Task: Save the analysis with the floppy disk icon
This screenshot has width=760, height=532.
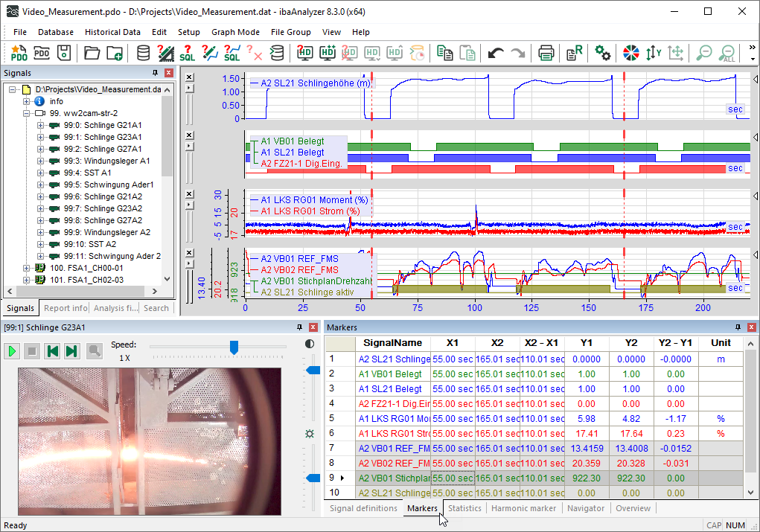Action: 65,53
